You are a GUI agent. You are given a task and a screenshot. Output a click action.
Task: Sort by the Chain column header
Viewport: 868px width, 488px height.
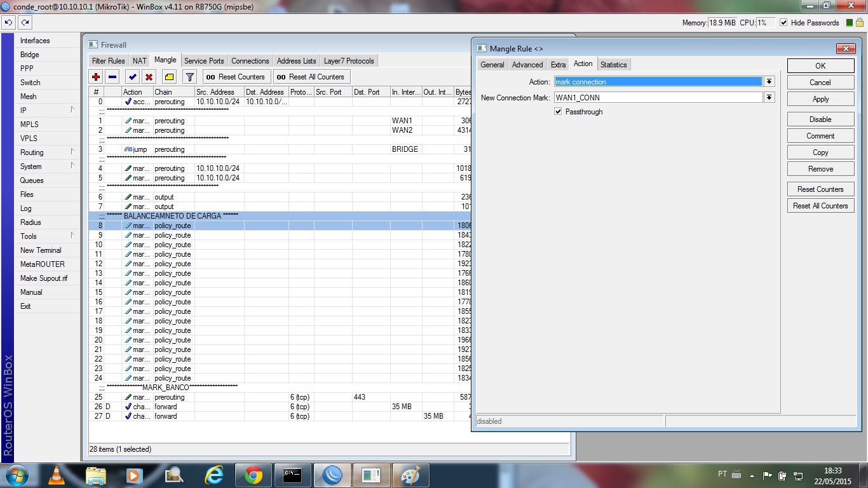tap(173, 92)
